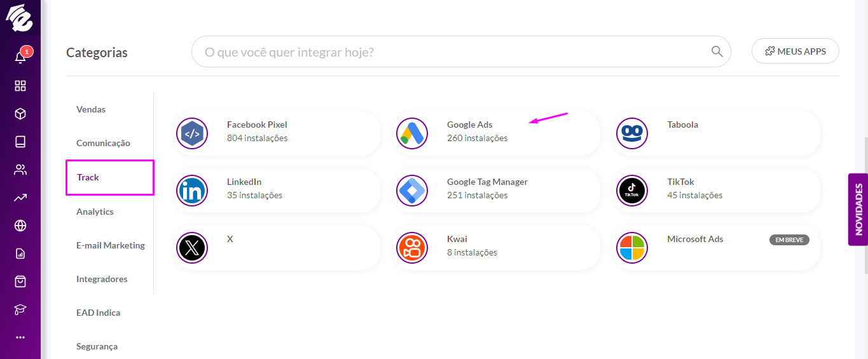
Task: Click the '8 instalações' text
Action: click(x=472, y=252)
